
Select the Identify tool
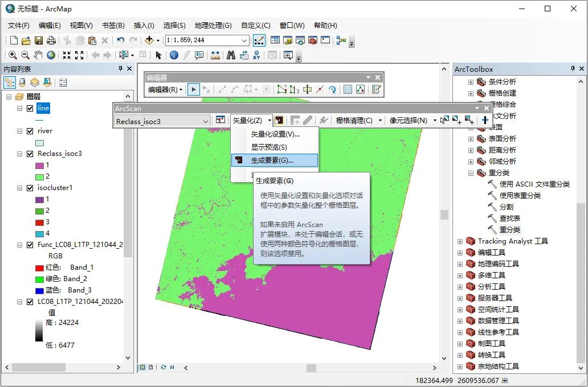(174, 55)
